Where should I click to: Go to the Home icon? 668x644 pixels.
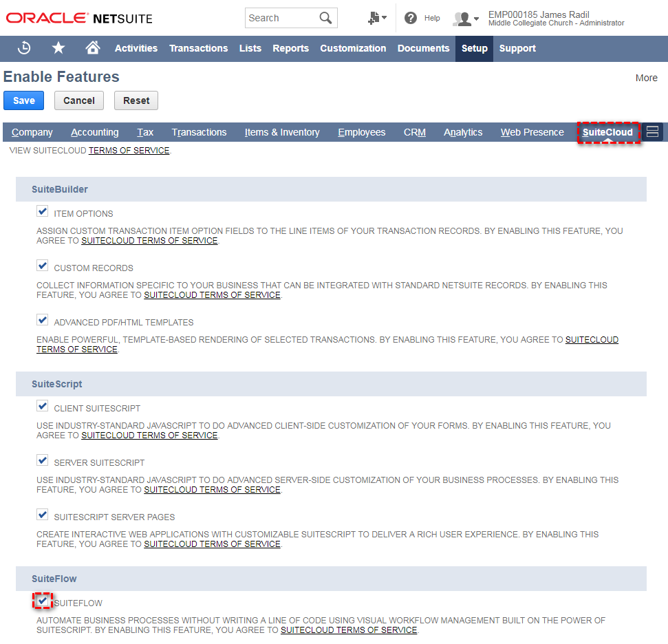[x=93, y=48]
